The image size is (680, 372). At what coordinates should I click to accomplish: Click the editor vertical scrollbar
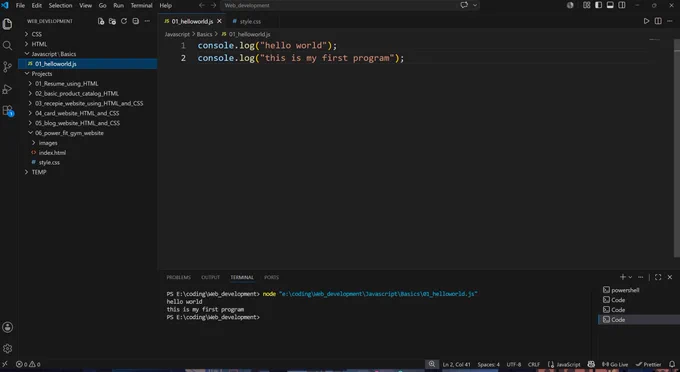pyautogui.click(x=677, y=147)
